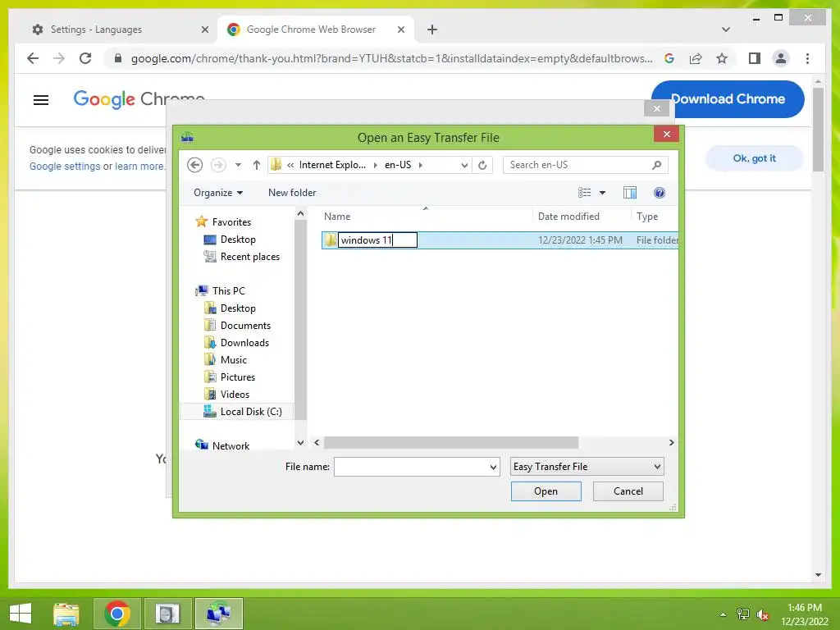Select Recent places in navigation pane

click(249, 257)
